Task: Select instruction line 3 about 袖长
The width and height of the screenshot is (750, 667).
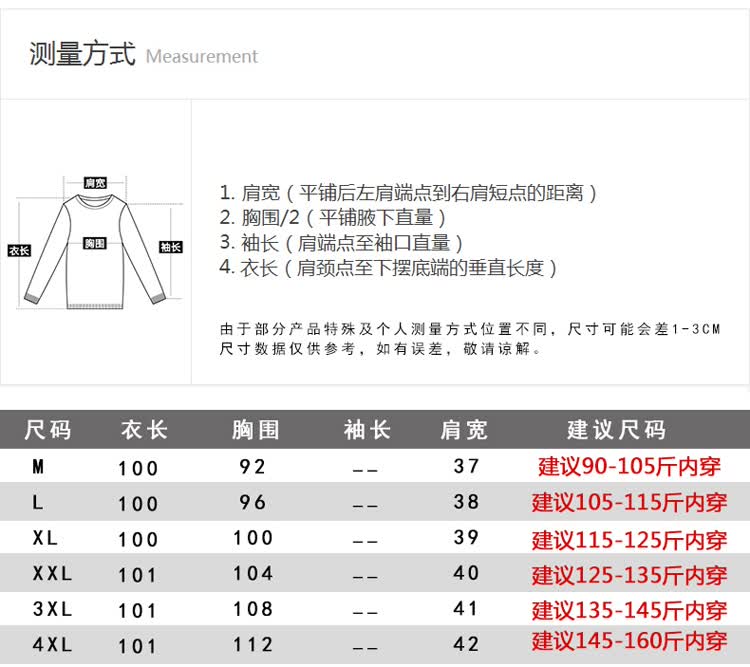Action: point(341,242)
